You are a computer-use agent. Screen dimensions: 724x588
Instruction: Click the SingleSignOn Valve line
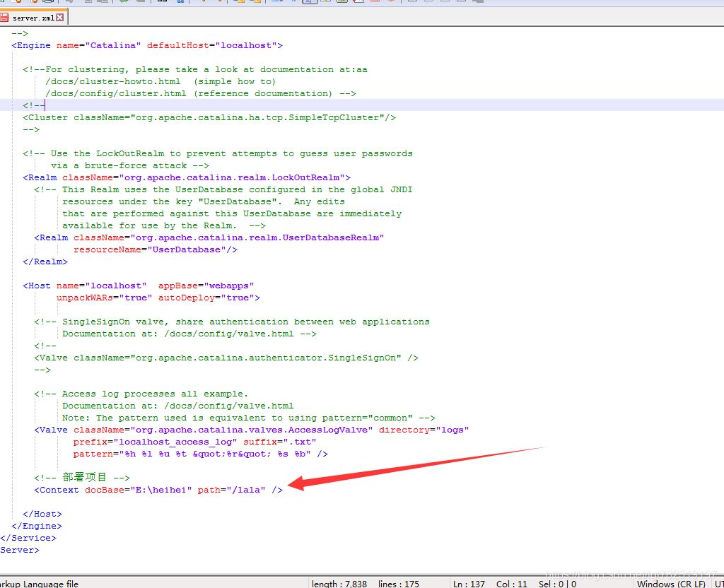click(226, 358)
